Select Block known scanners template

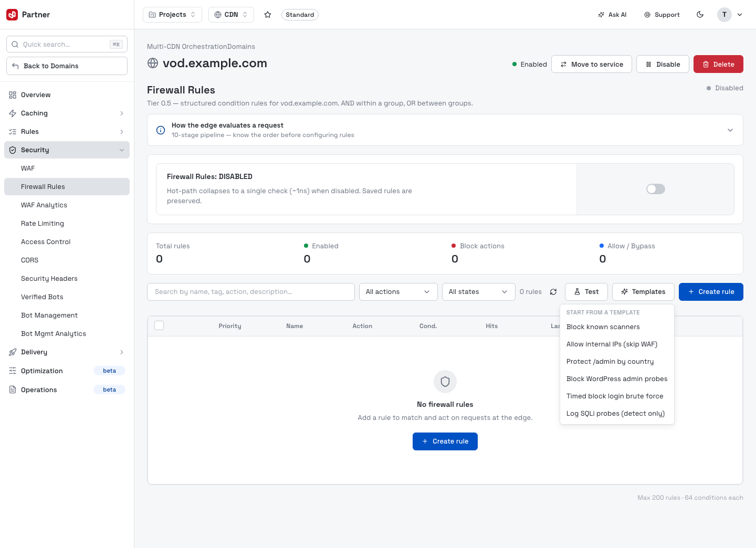point(617,327)
